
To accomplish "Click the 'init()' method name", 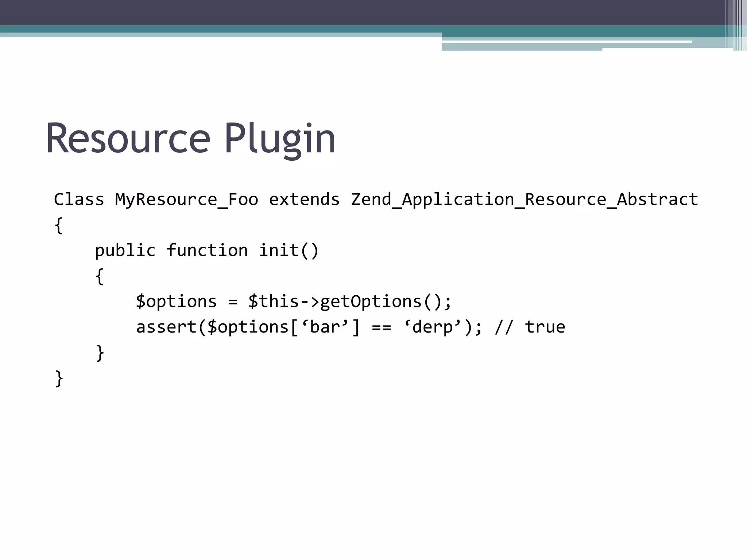I will 289,250.
